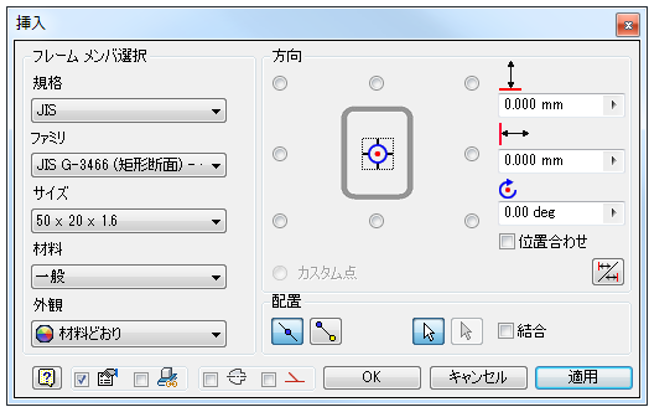Click the vertical offset arrow icon

tap(510, 76)
